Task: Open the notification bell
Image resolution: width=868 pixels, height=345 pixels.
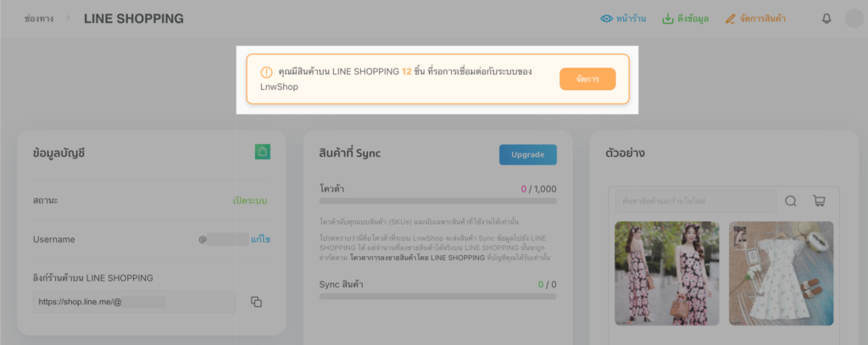Action: (x=826, y=19)
